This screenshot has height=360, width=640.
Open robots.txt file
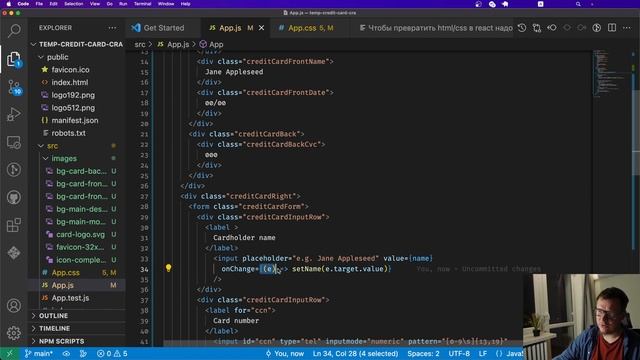click(x=77, y=133)
